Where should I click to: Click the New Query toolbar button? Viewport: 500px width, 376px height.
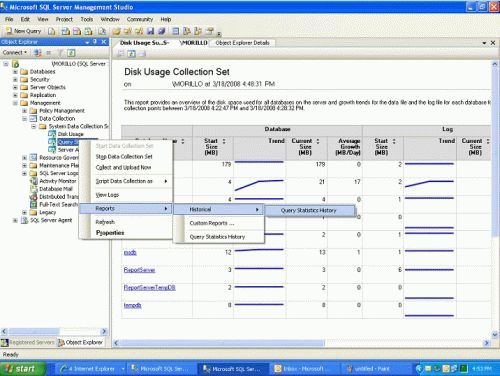pyautogui.click(x=24, y=31)
